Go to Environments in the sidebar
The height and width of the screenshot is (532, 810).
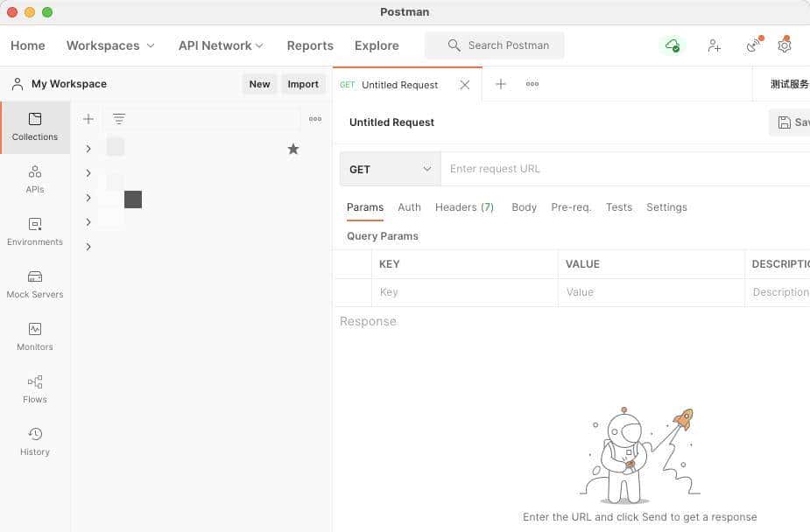35,232
